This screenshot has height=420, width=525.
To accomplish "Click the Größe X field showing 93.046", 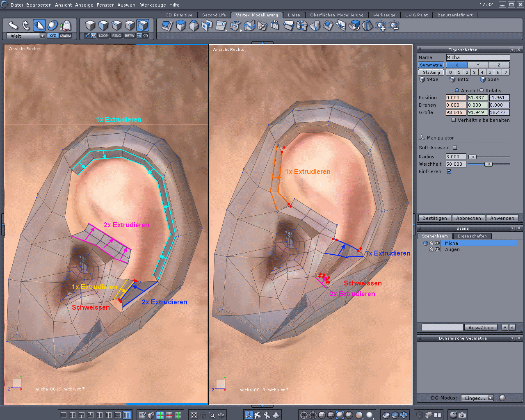I will (x=456, y=112).
